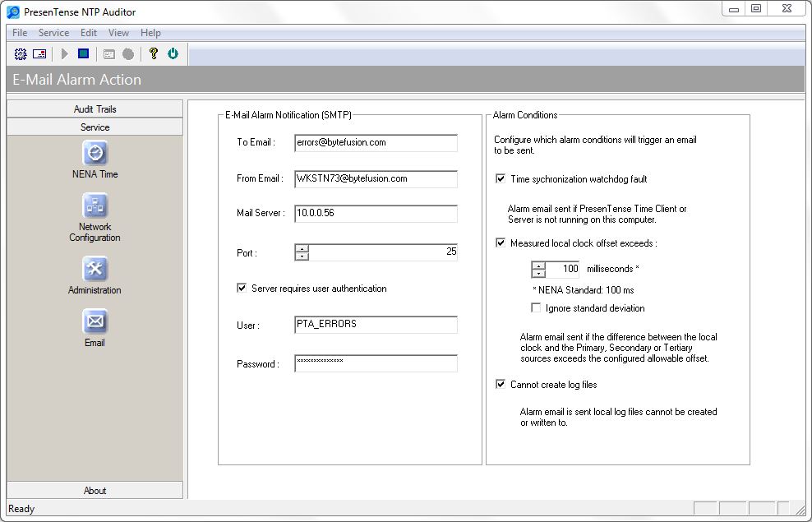Decrease milliseconds offset with down arrow
Viewport: 812px width, 522px height.
click(538, 274)
